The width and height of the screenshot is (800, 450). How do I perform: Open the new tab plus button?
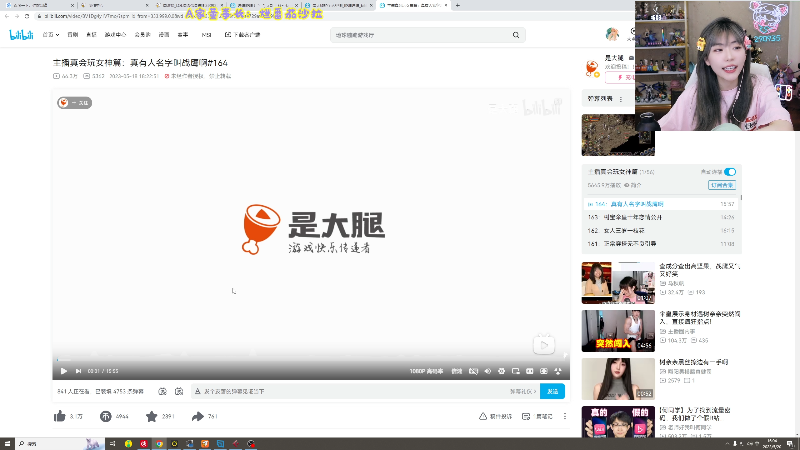click(x=457, y=5)
